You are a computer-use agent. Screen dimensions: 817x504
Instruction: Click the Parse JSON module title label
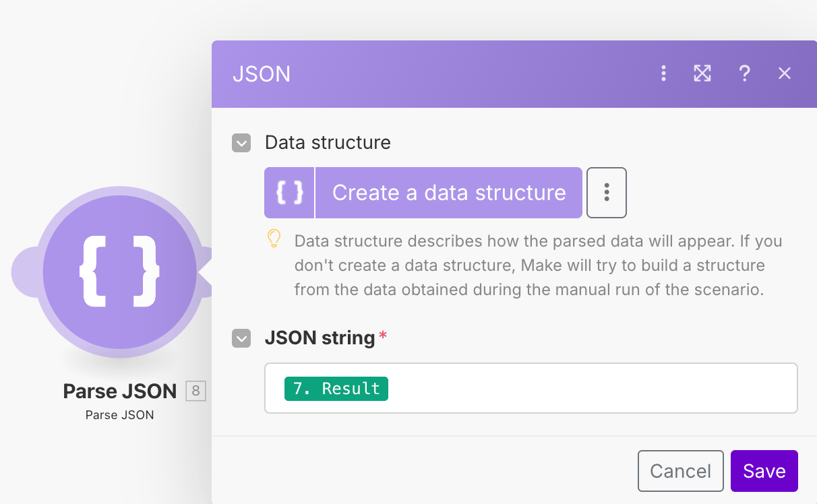(x=120, y=391)
